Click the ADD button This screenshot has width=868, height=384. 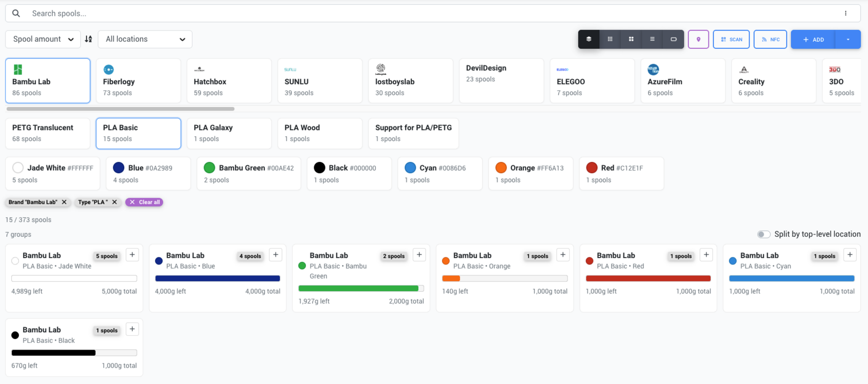(x=813, y=39)
